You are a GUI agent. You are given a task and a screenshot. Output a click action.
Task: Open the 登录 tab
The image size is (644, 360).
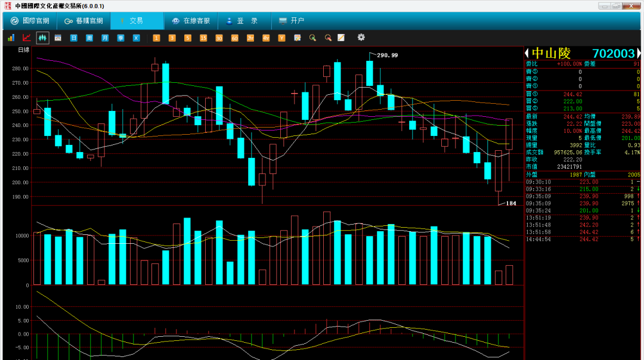pyautogui.click(x=244, y=20)
